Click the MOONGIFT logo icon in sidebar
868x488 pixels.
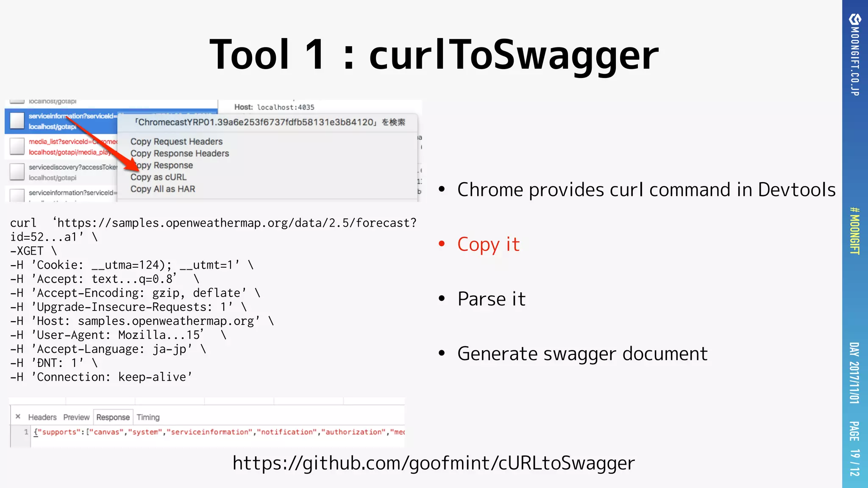pos(855,19)
